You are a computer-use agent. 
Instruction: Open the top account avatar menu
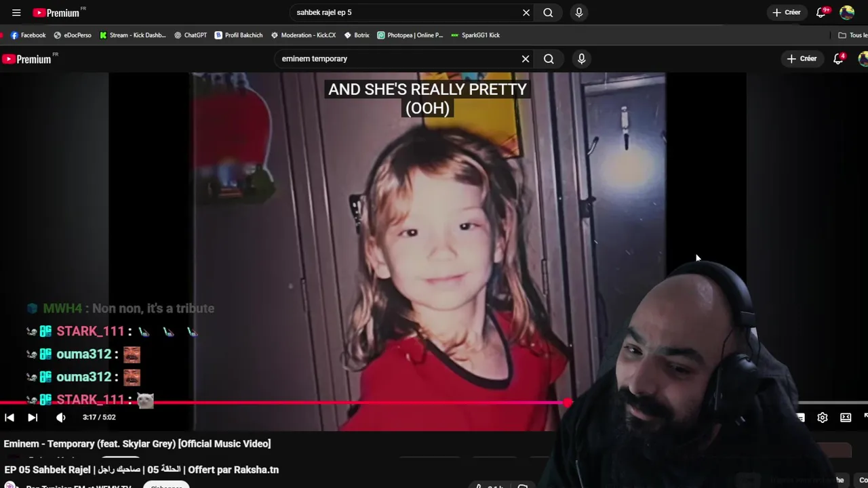(x=846, y=12)
